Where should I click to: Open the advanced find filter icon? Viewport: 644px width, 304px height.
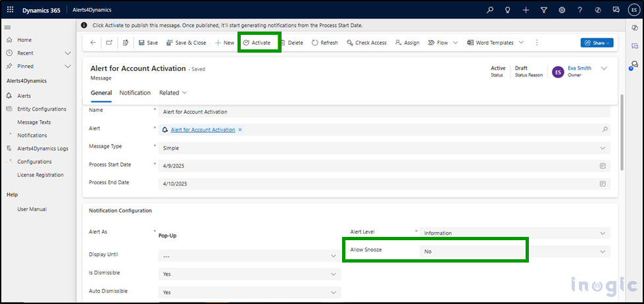544,11
